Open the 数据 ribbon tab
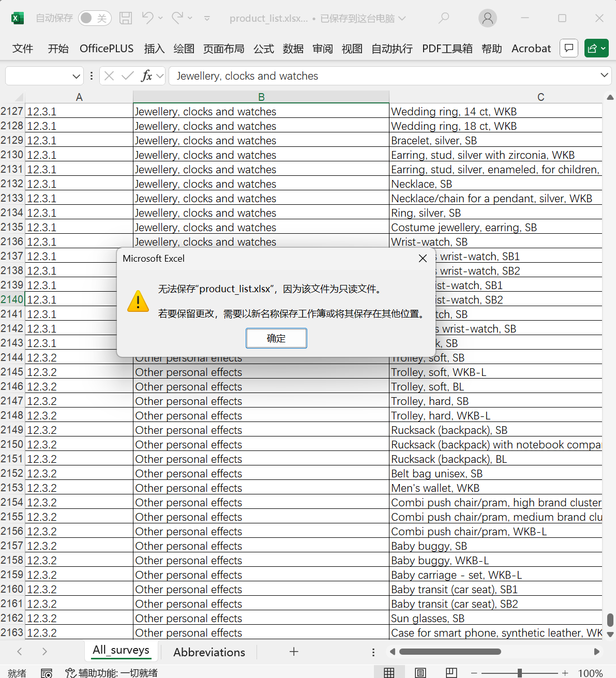Image resolution: width=616 pixels, height=678 pixels. [x=293, y=49]
